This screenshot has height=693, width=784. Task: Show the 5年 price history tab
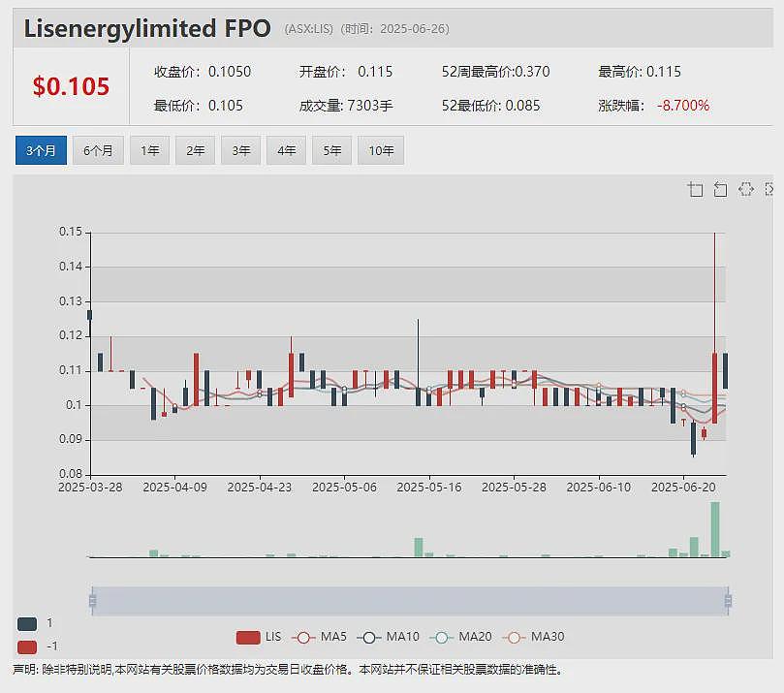pyautogui.click(x=332, y=150)
